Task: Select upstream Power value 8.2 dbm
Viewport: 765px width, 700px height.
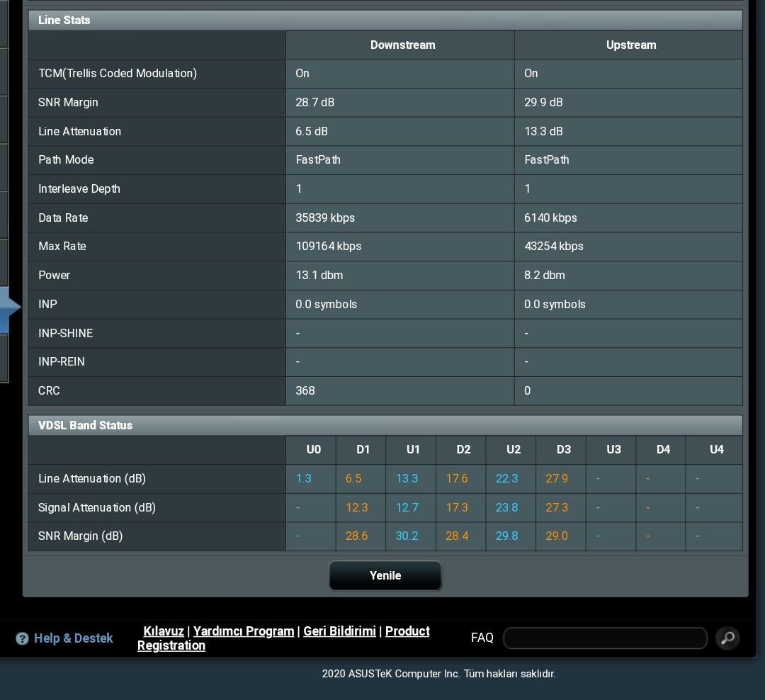Action: coord(545,276)
